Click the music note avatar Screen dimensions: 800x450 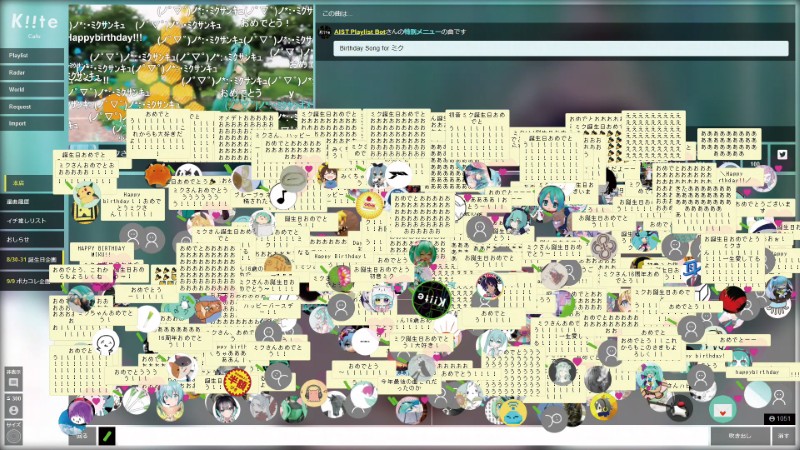click(x=282, y=196)
